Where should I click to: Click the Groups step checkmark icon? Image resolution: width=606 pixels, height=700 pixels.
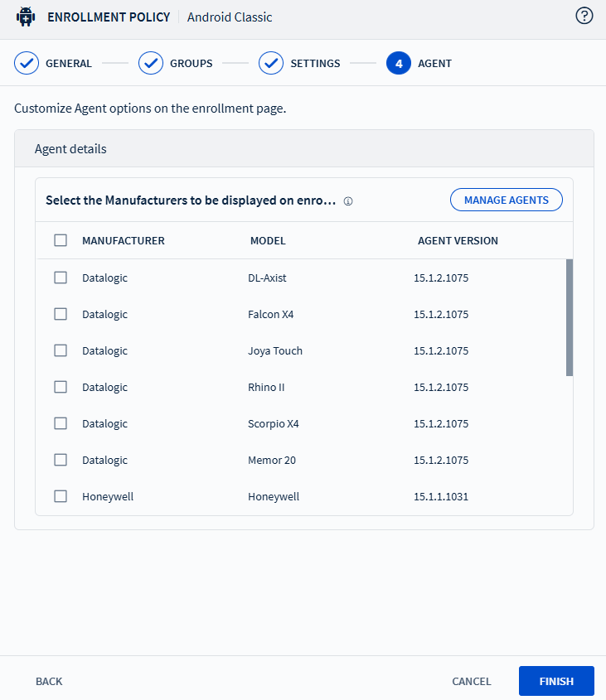(151, 63)
